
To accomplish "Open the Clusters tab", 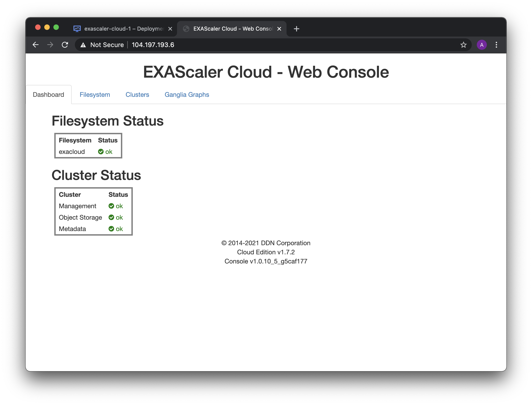I will click(x=137, y=95).
